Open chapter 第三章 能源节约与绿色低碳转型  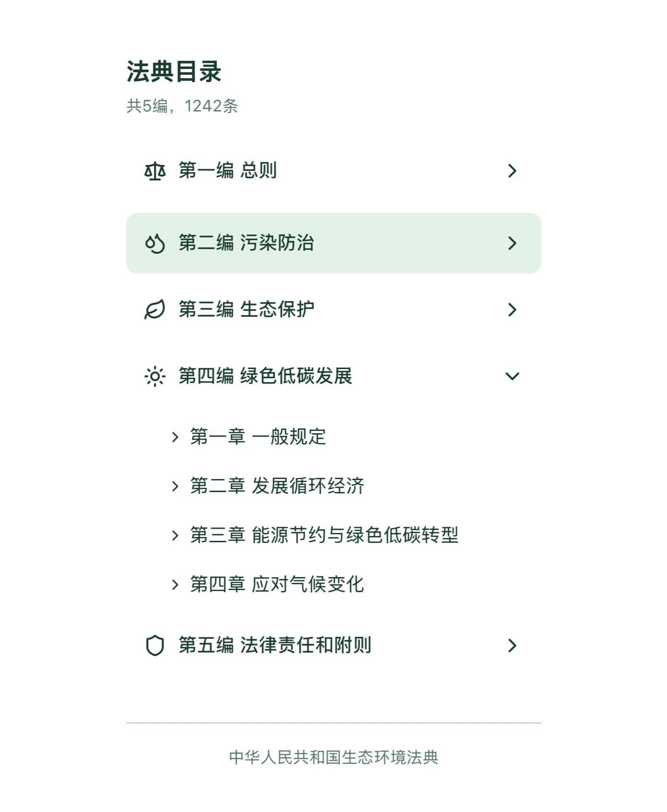coord(324,536)
